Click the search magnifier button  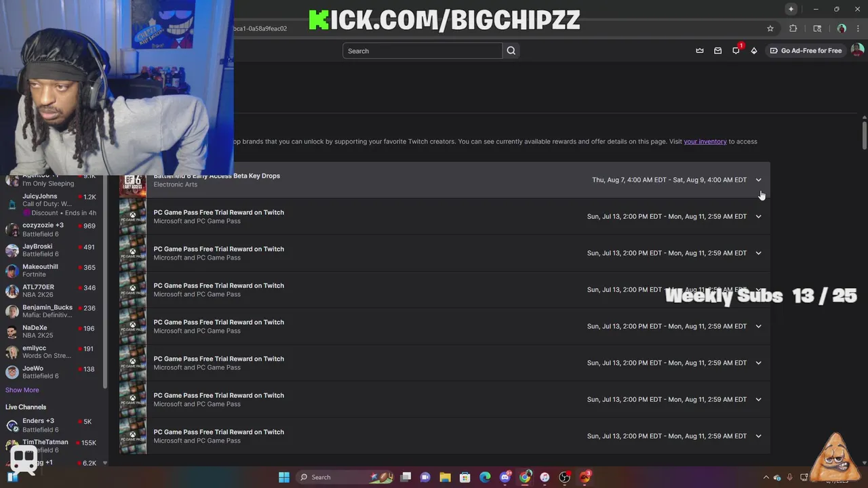[511, 51]
